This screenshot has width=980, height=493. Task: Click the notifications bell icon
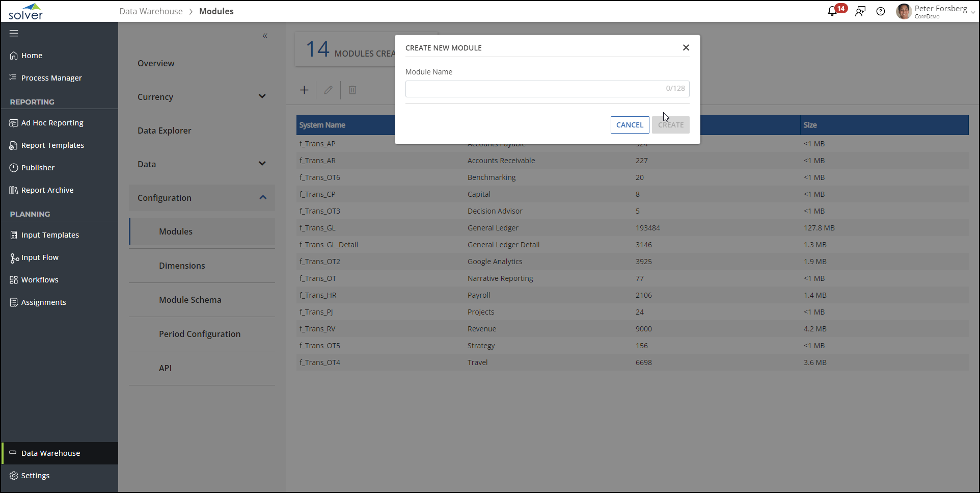point(832,11)
